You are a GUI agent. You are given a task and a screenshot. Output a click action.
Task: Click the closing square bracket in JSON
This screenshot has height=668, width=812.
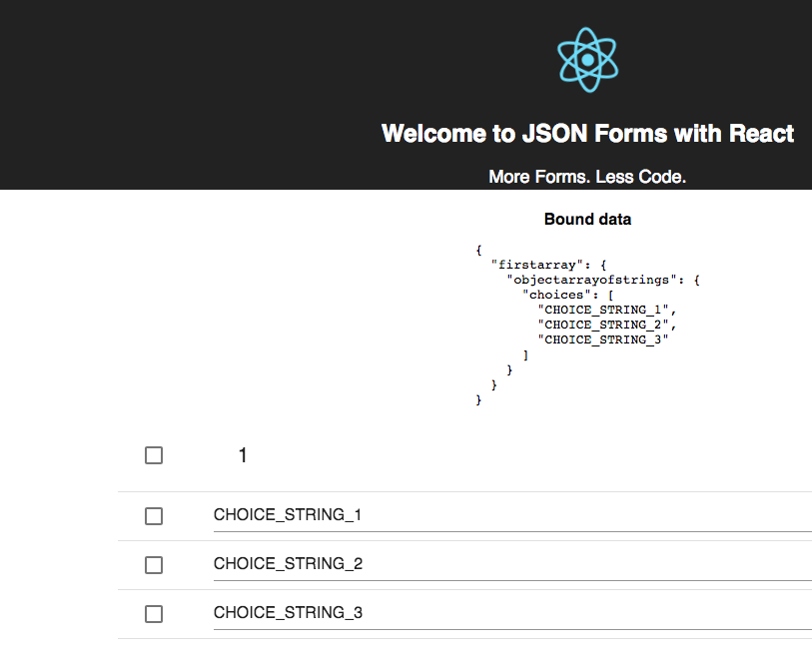[525, 355]
